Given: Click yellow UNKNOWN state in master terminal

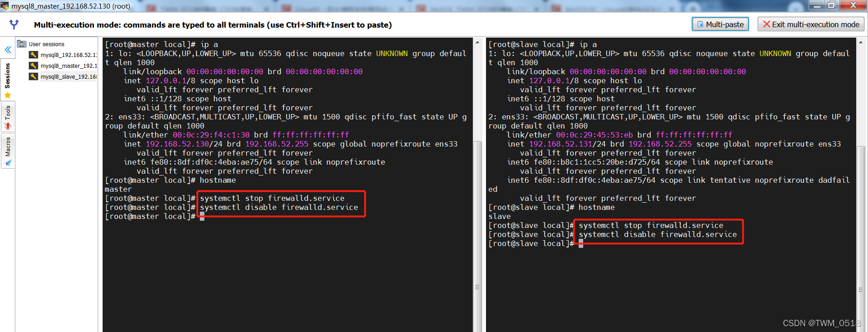Looking at the screenshot, I should click(392, 53).
